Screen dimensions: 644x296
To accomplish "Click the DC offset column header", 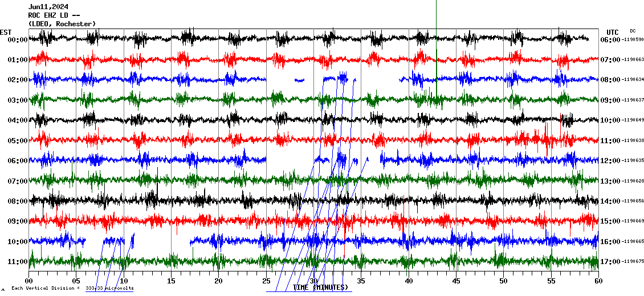I will (x=633, y=31).
